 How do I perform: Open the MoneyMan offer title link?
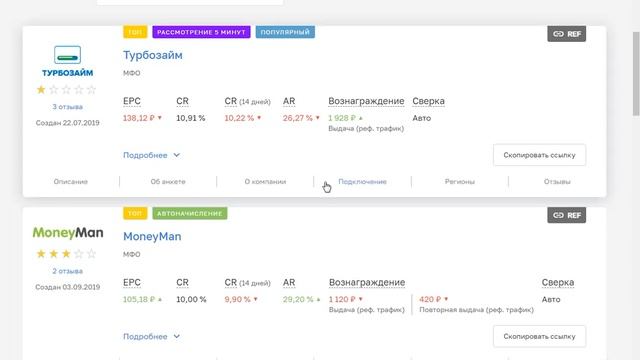tap(152, 236)
